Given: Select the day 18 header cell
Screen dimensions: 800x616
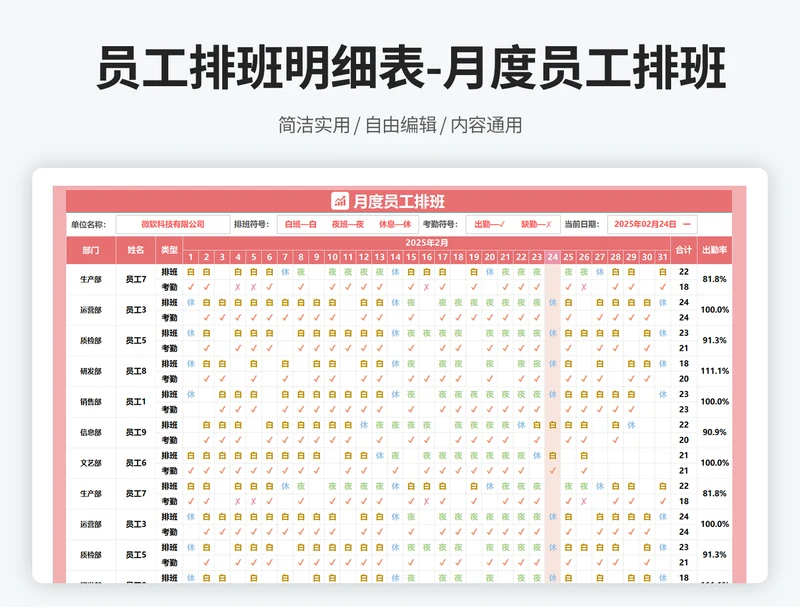Looking at the screenshot, I should coord(458,257).
